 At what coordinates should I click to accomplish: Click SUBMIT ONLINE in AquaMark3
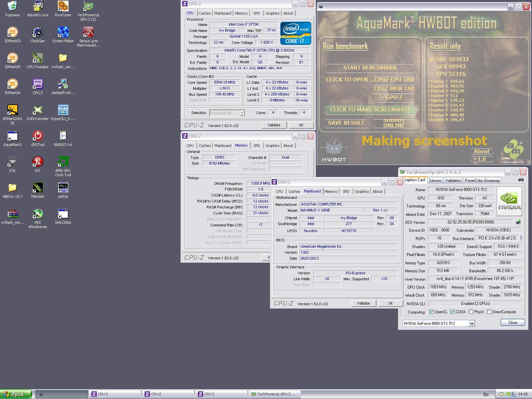[394, 123]
